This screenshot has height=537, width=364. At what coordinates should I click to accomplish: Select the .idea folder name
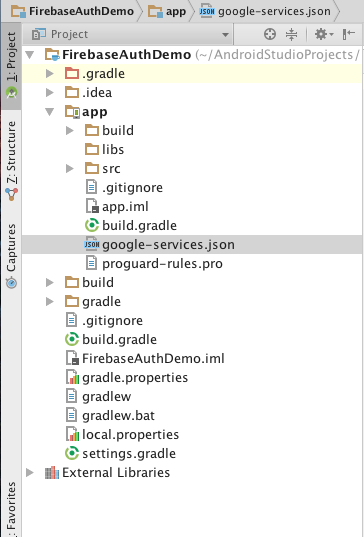(x=97, y=92)
